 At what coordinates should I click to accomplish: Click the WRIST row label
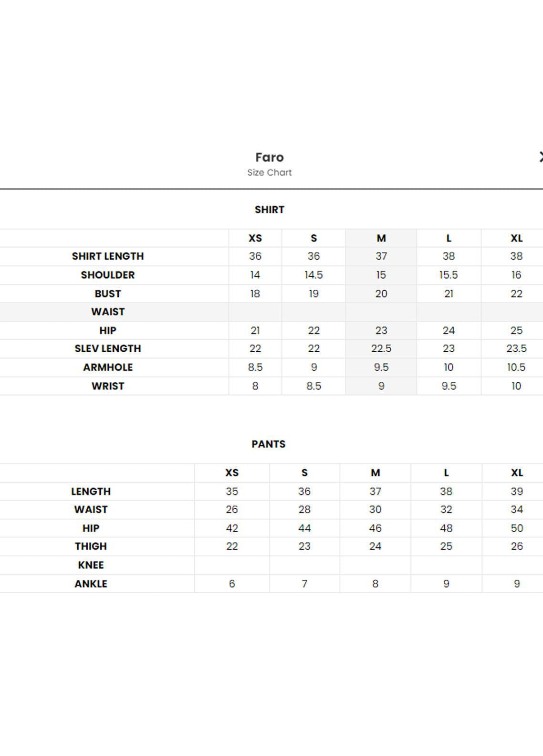pyautogui.click(x=108, y=386)
